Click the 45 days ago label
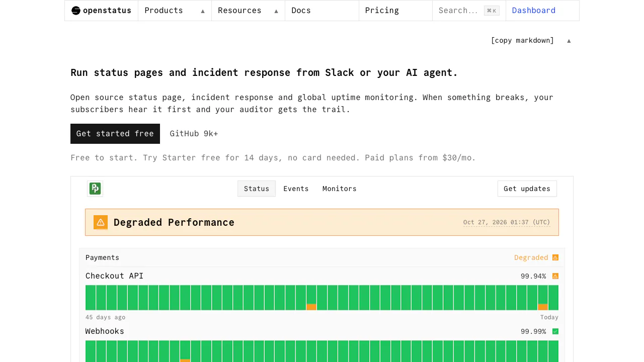The height and width of the screenshot is (362, 644). pyautogui.click(x=105, y=317)
